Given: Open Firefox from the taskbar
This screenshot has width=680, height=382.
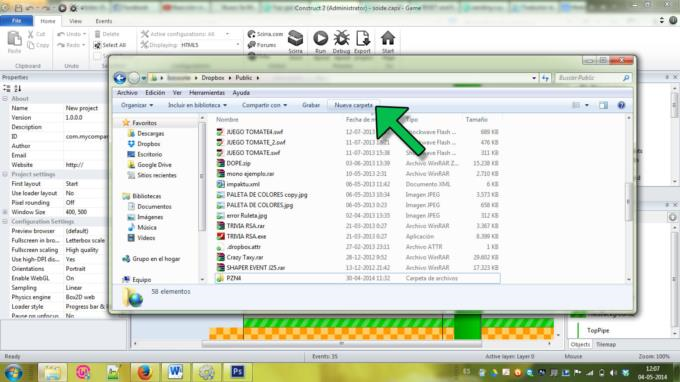Looking at the screenshot, I should coord(144,372).
